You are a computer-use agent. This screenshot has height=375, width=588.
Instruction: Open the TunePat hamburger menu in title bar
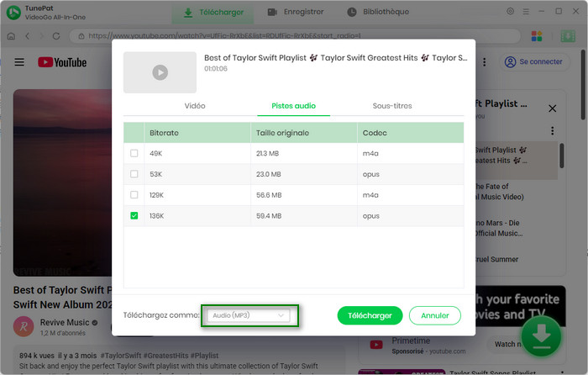pyautogui.click(x=526, y=12)
